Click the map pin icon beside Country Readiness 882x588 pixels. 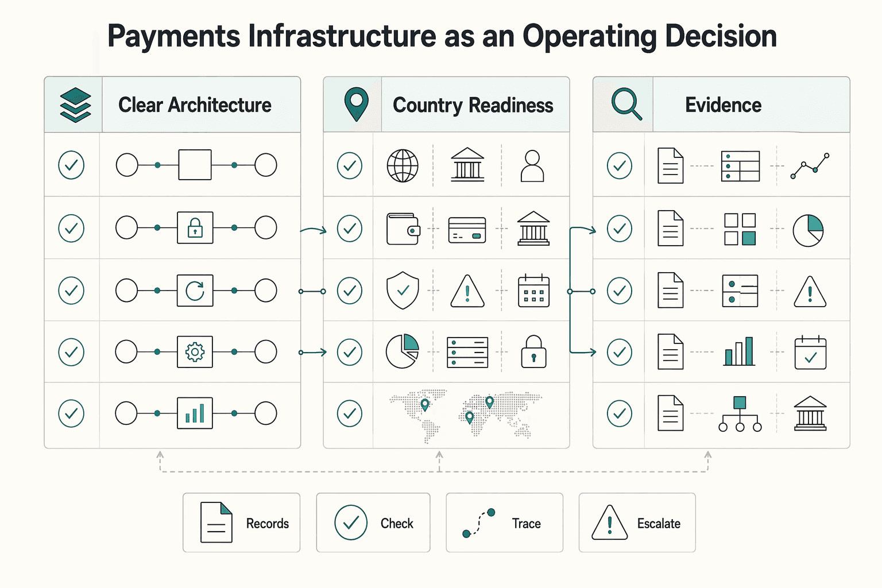pyautogui.click(x=356, y=104)
